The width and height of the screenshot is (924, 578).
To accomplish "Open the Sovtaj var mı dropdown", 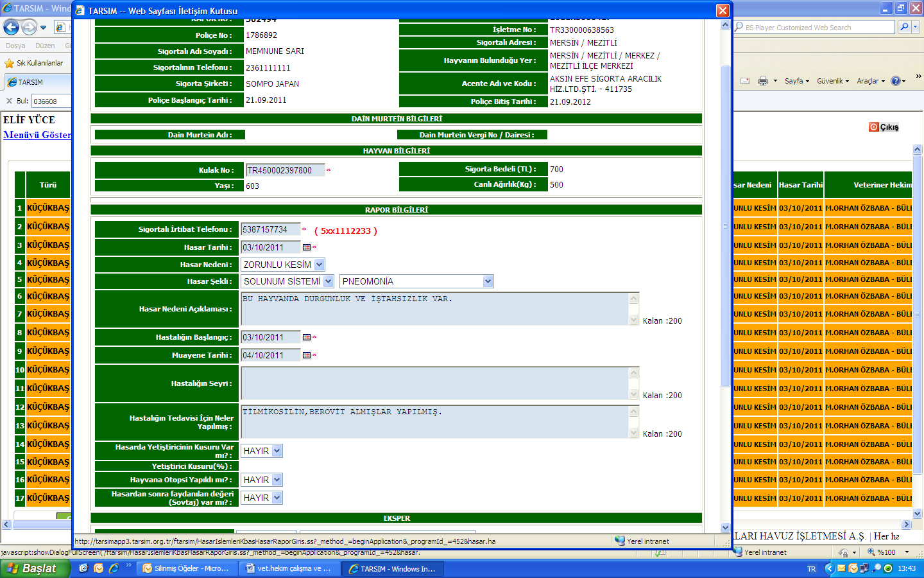I will click(262, 498).
